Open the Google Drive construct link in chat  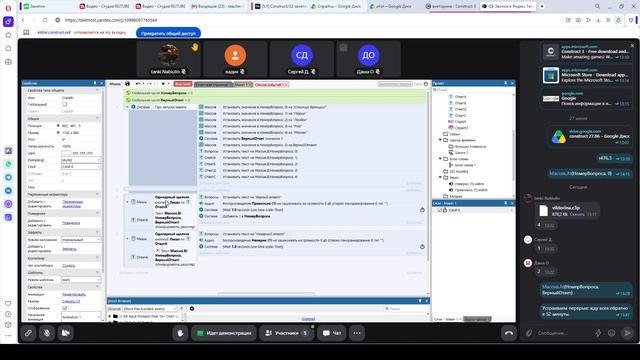coord(589,137)
